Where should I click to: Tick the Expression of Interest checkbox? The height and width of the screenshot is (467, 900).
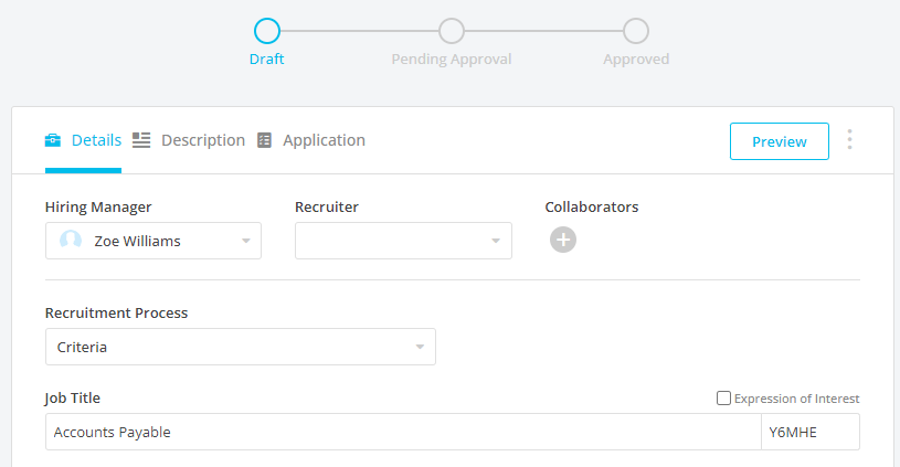(x=724, y=398)
